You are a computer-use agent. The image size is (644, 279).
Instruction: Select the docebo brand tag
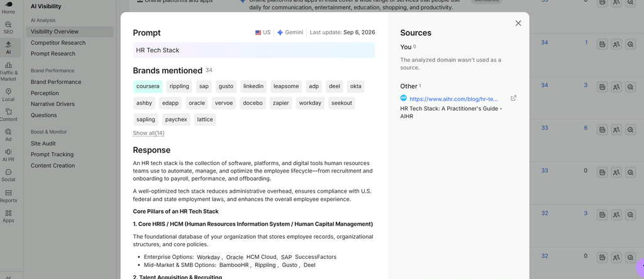click(253, 103)
